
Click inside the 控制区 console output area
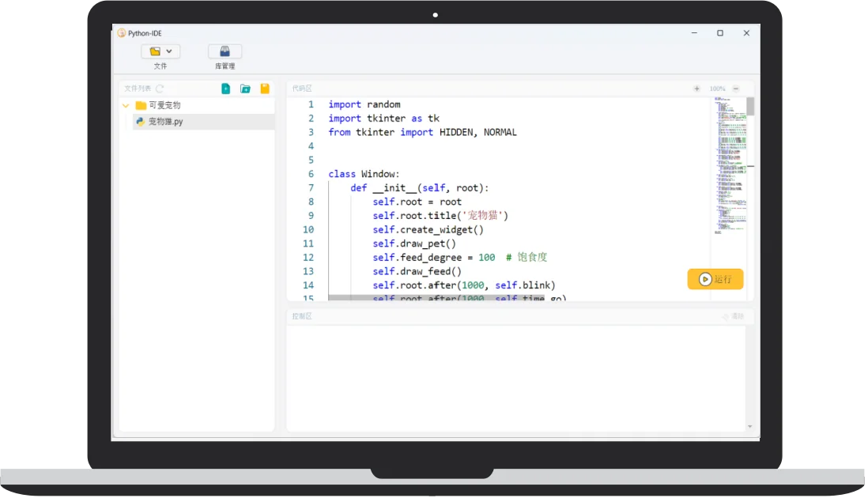516,378
